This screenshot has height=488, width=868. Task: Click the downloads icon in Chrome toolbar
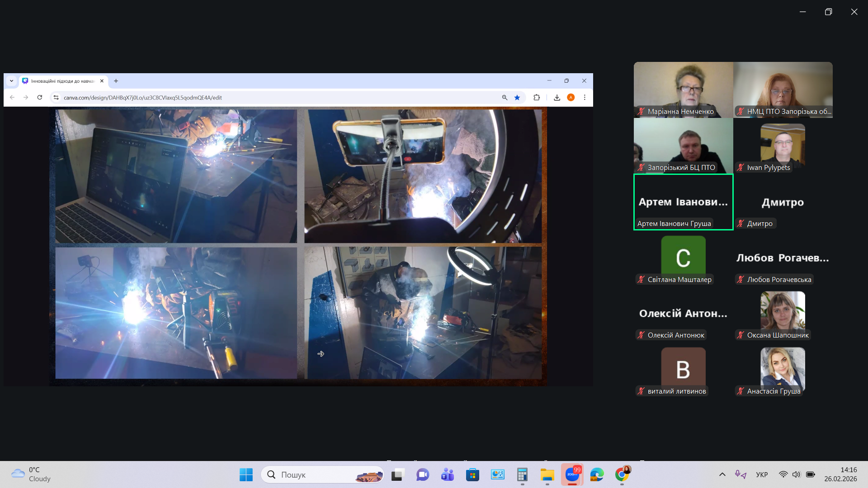tap(557, 98)
